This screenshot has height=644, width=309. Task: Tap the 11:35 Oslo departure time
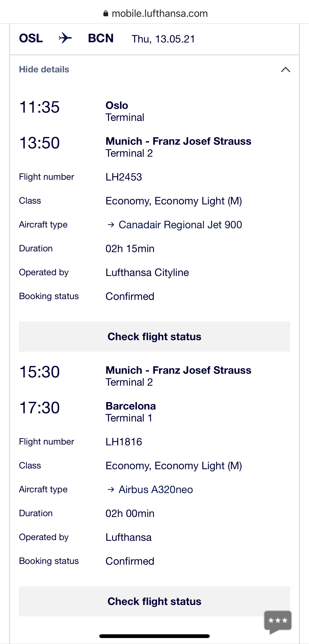[x=40, y=107]
